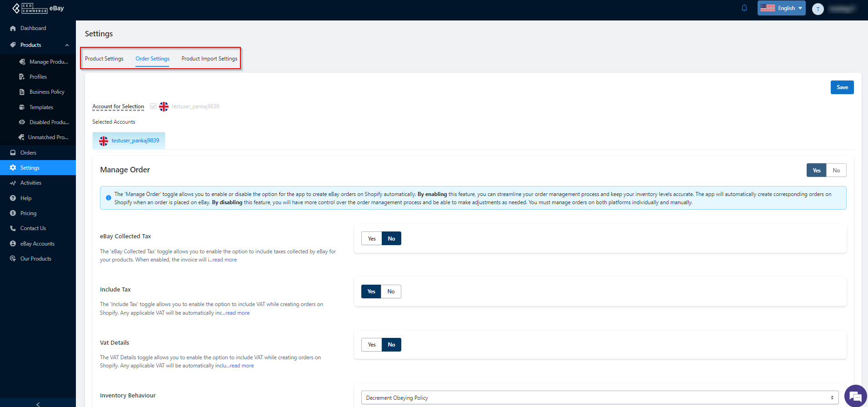Click the Business Policy document icon
868x407 pixels.
click(22, 92)
